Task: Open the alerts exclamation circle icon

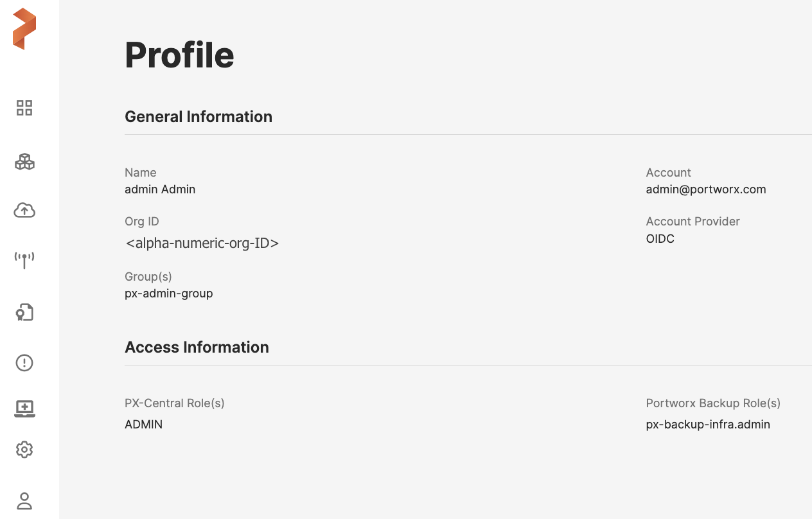Action: [x=24, y=363]
